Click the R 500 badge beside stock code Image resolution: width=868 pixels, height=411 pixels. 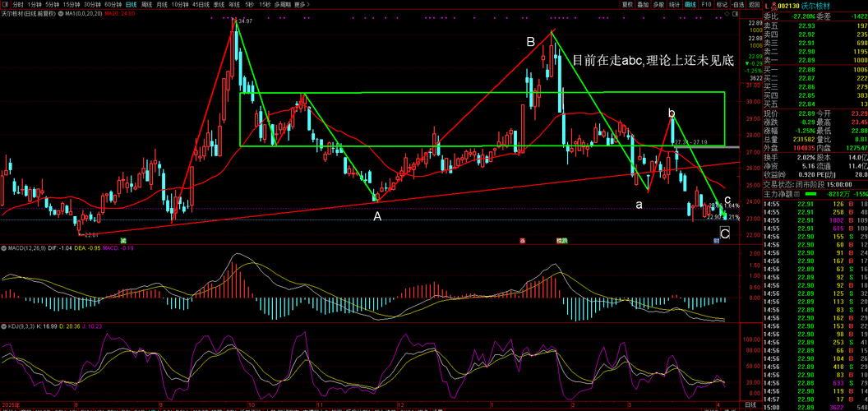click(774, 4)
